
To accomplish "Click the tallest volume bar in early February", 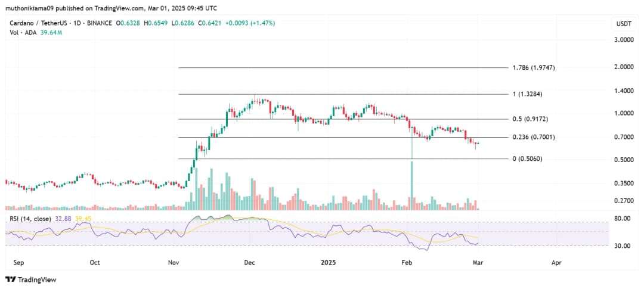I will point(411,185).
